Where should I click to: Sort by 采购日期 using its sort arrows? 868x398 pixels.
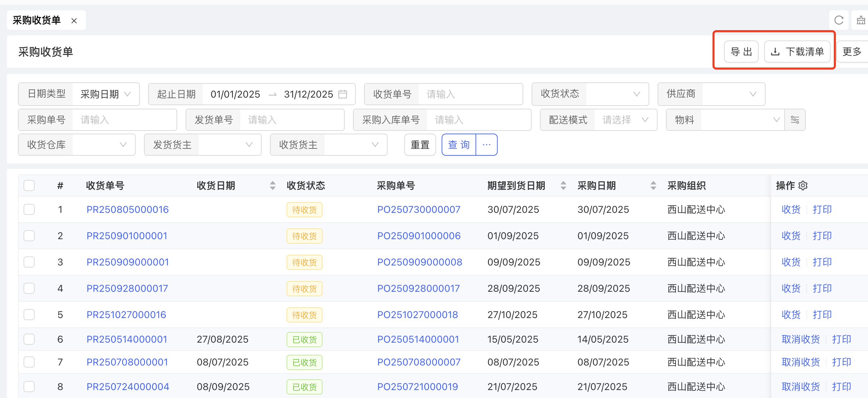[653, 186]
